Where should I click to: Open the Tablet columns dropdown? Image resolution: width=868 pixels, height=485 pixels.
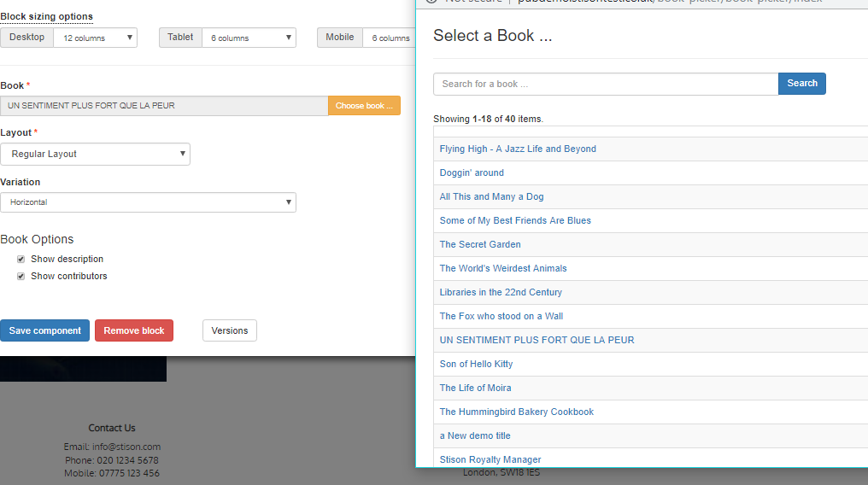click(x=249, y=38)
